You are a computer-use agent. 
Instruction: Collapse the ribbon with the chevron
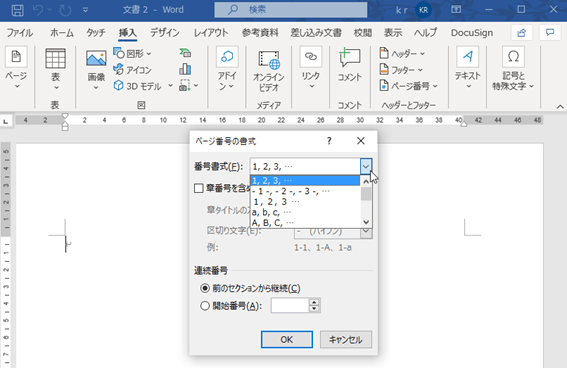point(560,107)
